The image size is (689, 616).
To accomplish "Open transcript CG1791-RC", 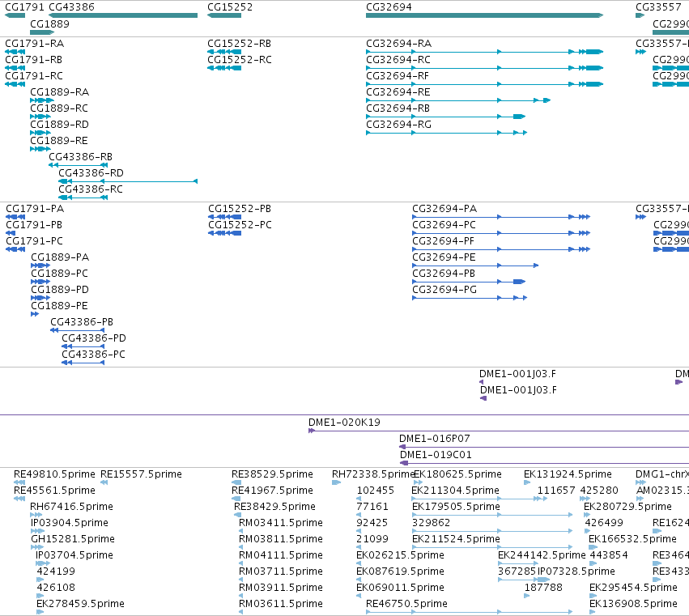I will pos(15,84).
